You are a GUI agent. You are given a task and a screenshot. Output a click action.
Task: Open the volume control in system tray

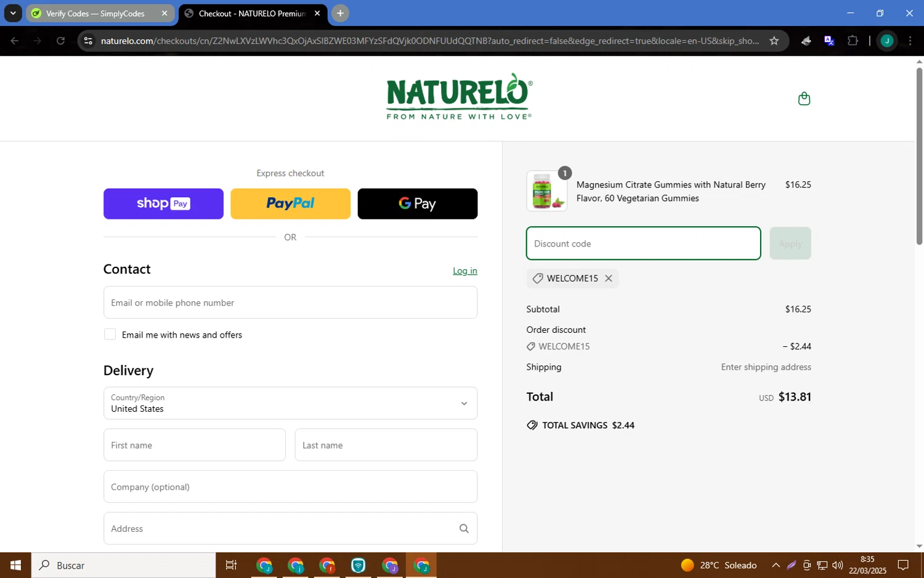click(x=837, y=565)
